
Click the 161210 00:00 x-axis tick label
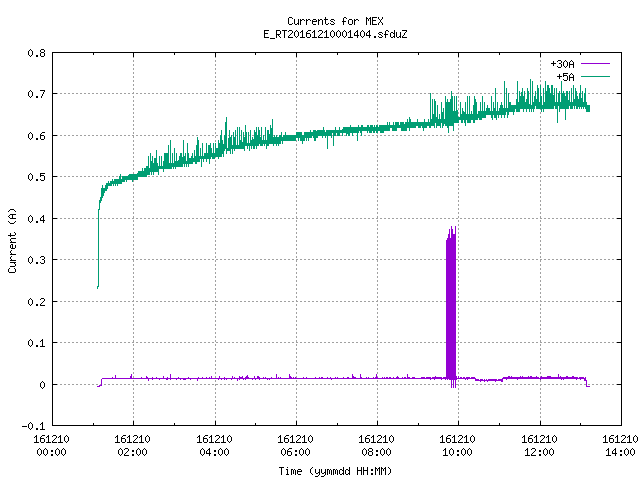(x=51, y=446)
